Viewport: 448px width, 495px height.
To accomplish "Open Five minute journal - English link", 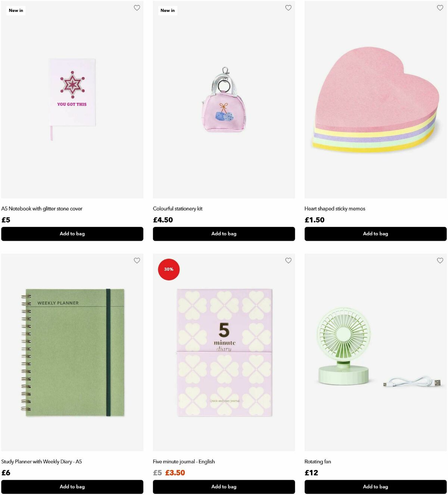I will [184, 462].
